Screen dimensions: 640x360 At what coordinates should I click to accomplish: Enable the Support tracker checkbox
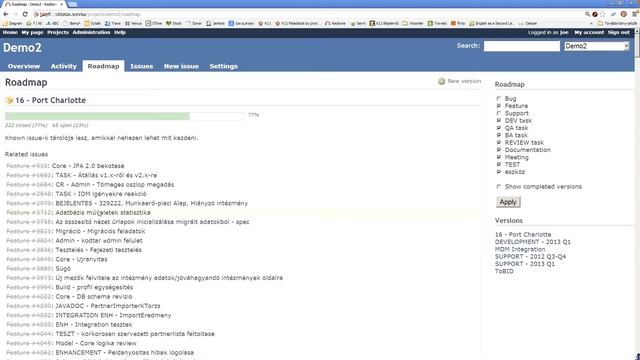498,113
